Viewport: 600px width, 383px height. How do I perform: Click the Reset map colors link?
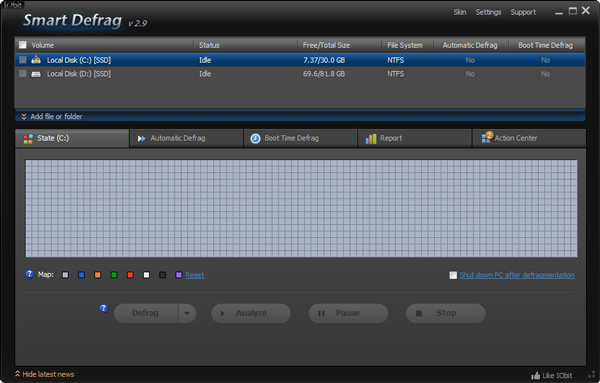[195, 275]
